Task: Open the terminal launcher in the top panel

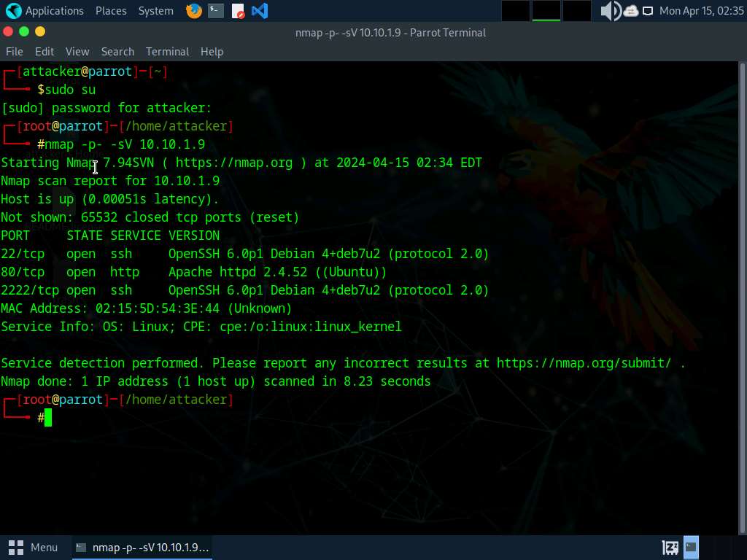Action: tap(214, 11)
